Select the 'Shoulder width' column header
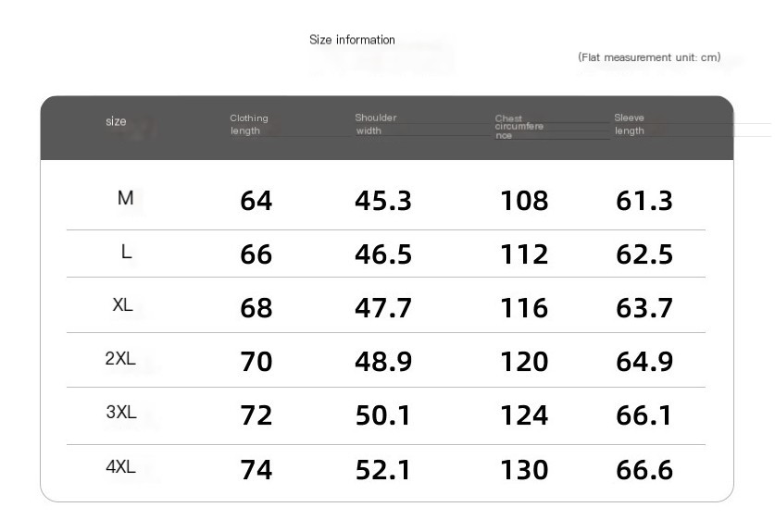The image size is (775, 532). tap(376, 124)
